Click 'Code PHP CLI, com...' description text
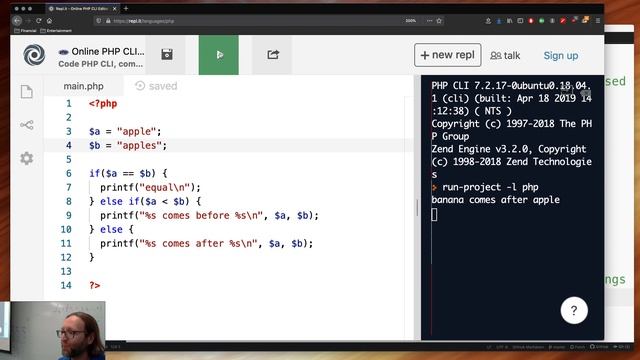Image resolution: width=640 pixels, height=360 pixels. [100, 64]
